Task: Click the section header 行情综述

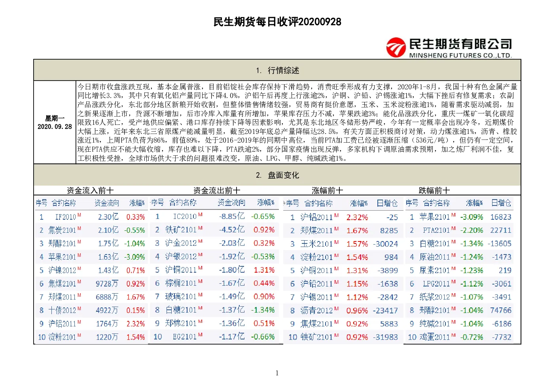Action: coord(283,70)
